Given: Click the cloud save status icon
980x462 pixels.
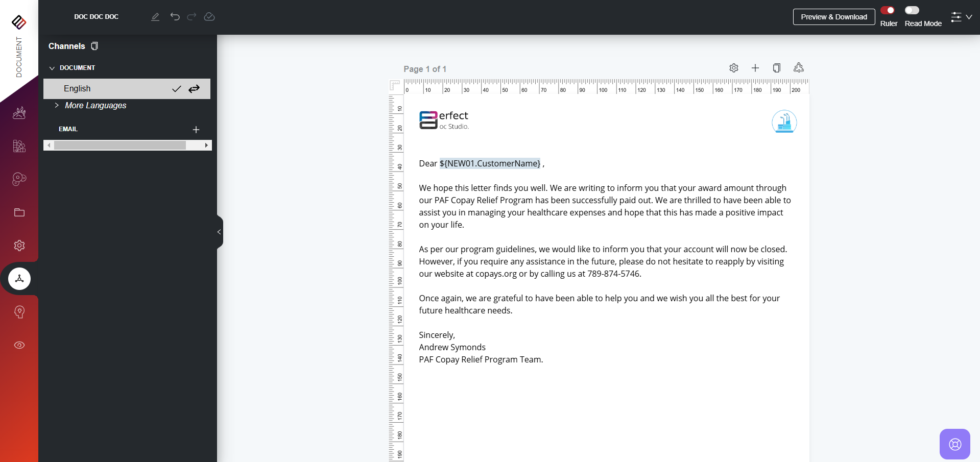Looking at the screenshot, I should point(209,17).
